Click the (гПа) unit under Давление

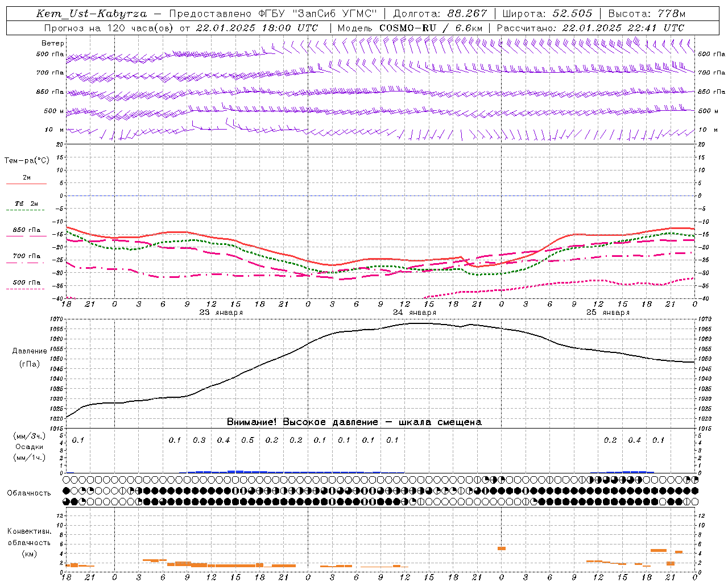30,364
